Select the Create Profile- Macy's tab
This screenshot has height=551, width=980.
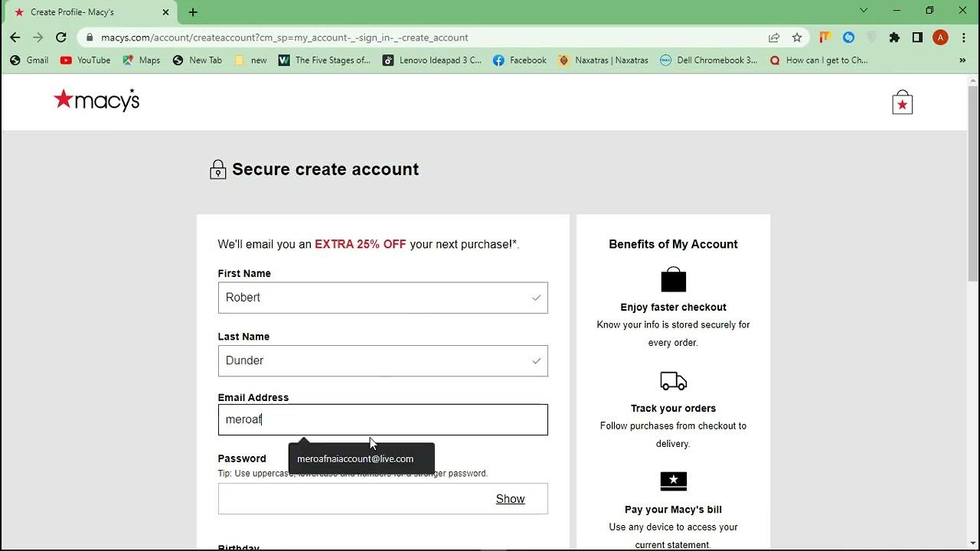click(92, 12)
